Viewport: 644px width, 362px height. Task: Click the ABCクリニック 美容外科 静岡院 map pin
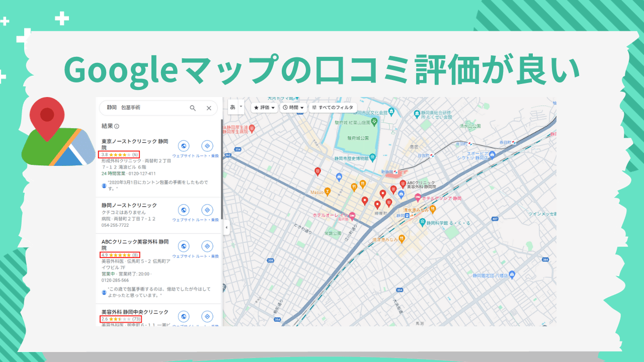(403, 185)
